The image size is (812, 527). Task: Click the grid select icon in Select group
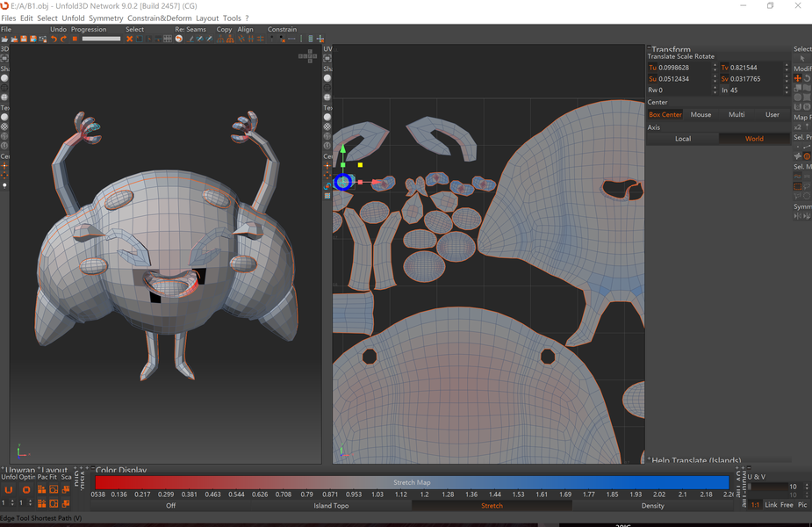click(x=168, y=39)
